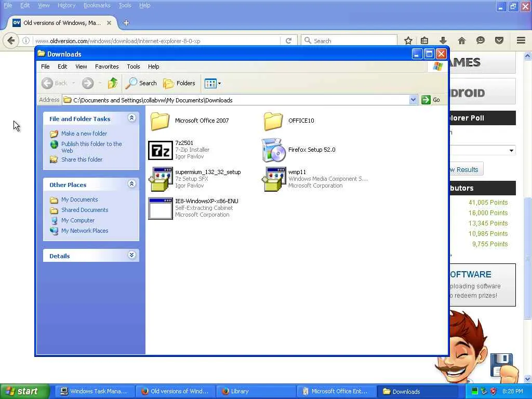Bookmark this page star icon
This screenshot has height=399, width=532.
click(x=408, y=41)
